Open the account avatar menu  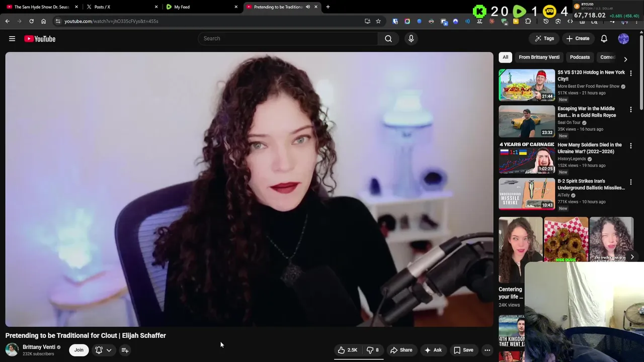pos(623,39)
